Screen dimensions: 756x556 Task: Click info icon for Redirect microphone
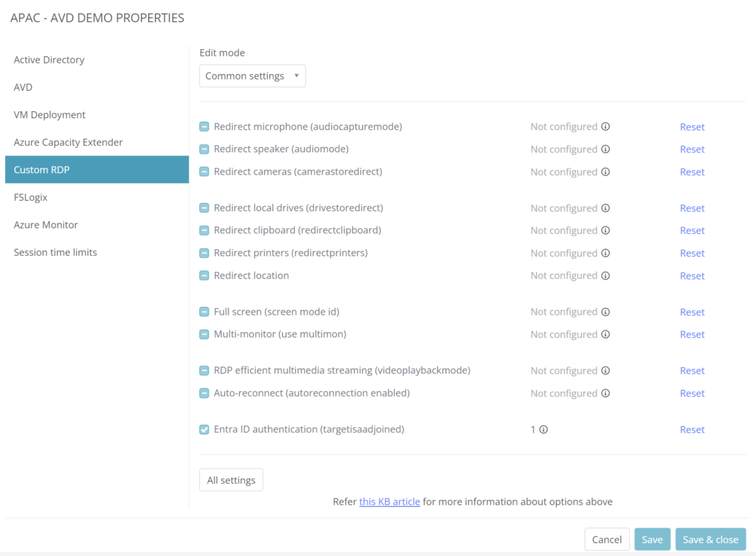coord(605,127)
